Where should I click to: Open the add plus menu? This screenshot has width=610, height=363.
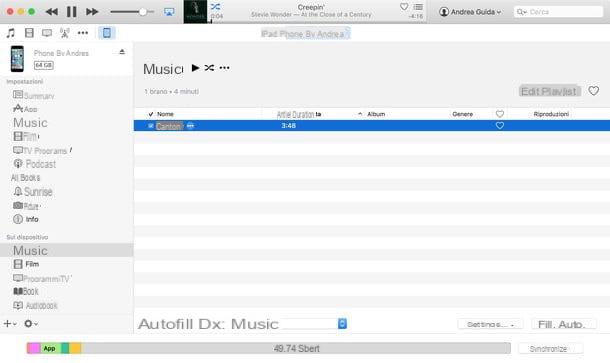pos(10,323)
